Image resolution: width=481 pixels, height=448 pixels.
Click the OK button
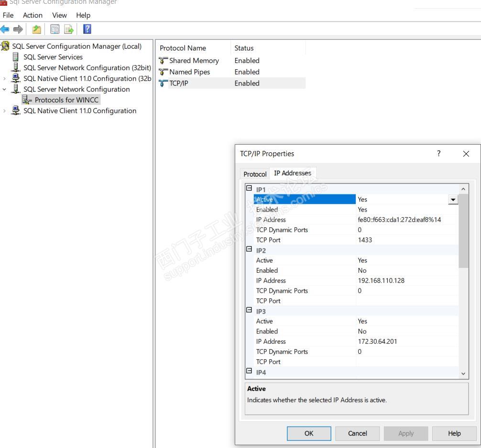[309, 433]
